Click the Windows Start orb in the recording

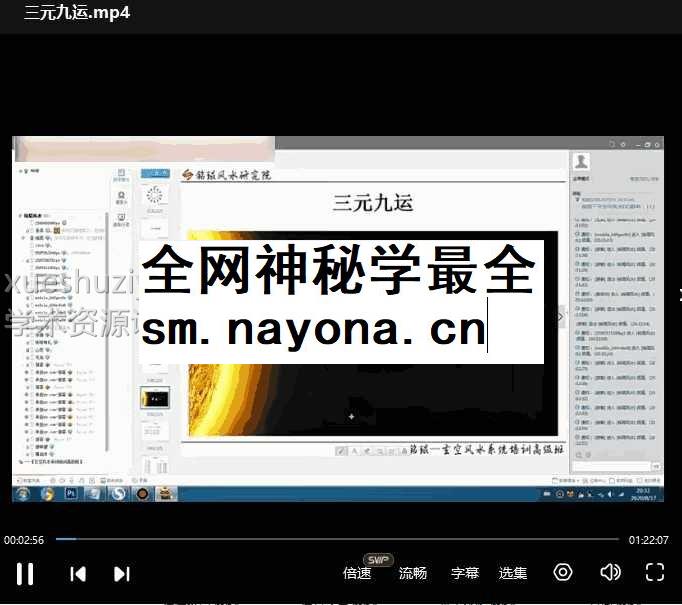coord(23,494)
